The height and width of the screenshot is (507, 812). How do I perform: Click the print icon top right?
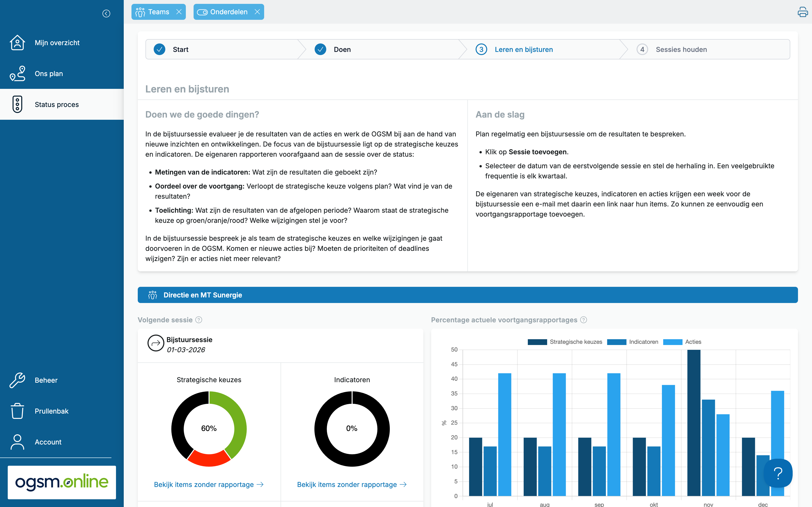click(803, 11)
